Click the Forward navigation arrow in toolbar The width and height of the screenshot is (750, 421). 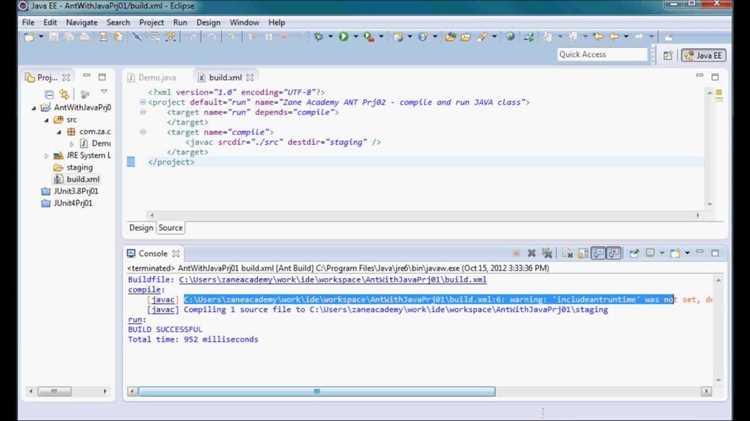[x=639, y=36]
